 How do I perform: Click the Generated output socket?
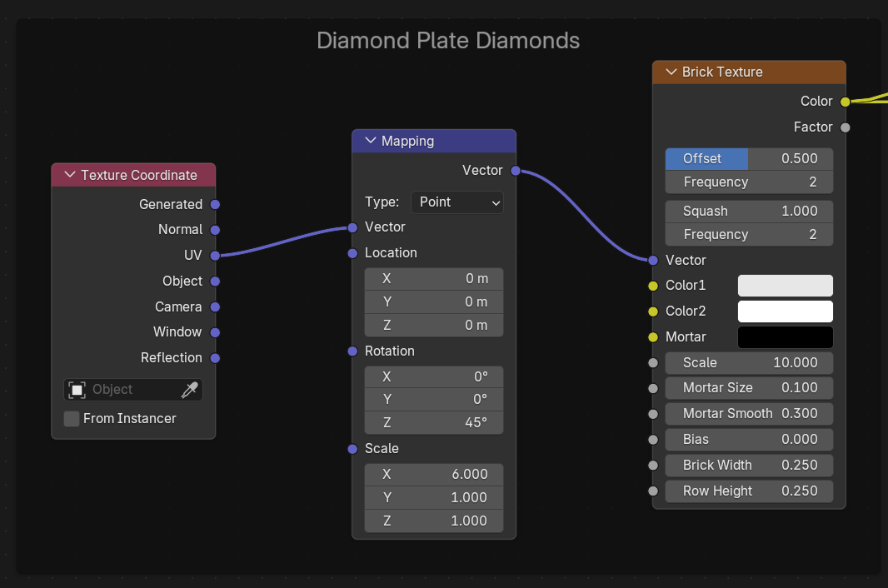[x=215, y=204]
